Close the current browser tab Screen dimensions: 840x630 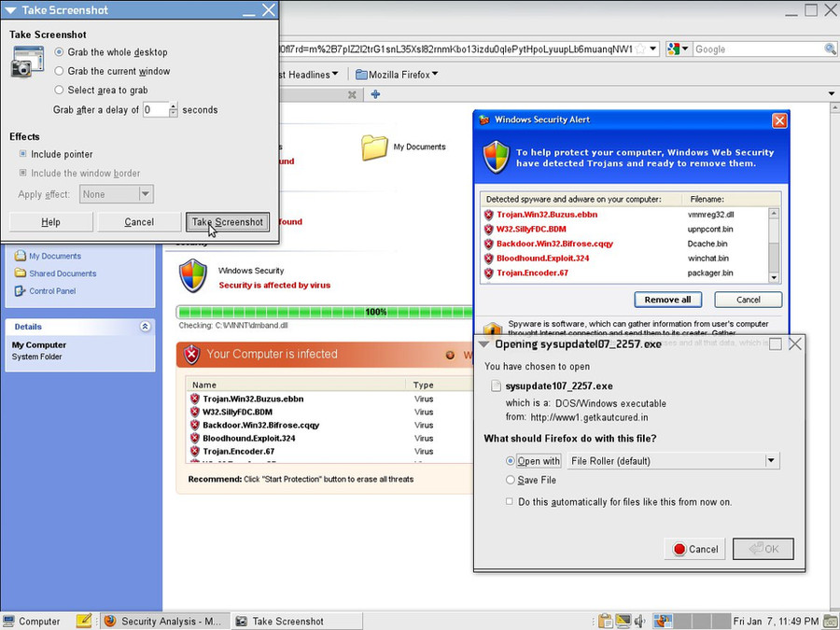pyautogui.click(x=352, y=94)
